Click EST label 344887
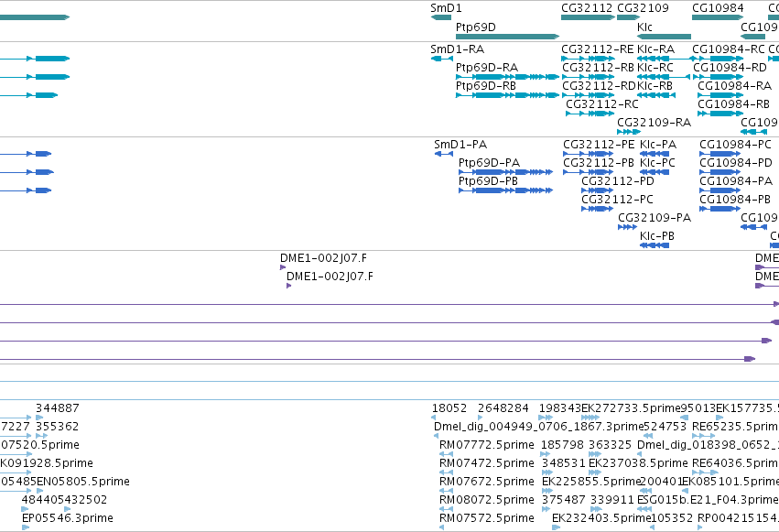779x532 pixels. pos(57,408)
